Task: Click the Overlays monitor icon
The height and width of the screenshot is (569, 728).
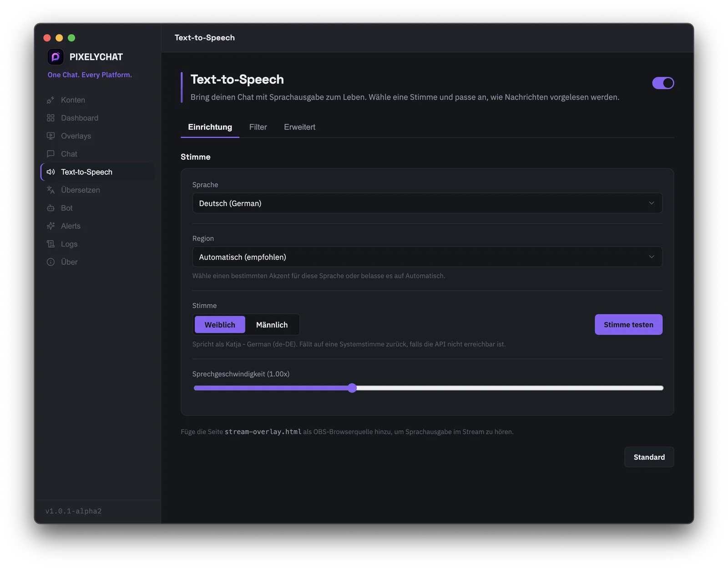Action: [x=51, y=136]
